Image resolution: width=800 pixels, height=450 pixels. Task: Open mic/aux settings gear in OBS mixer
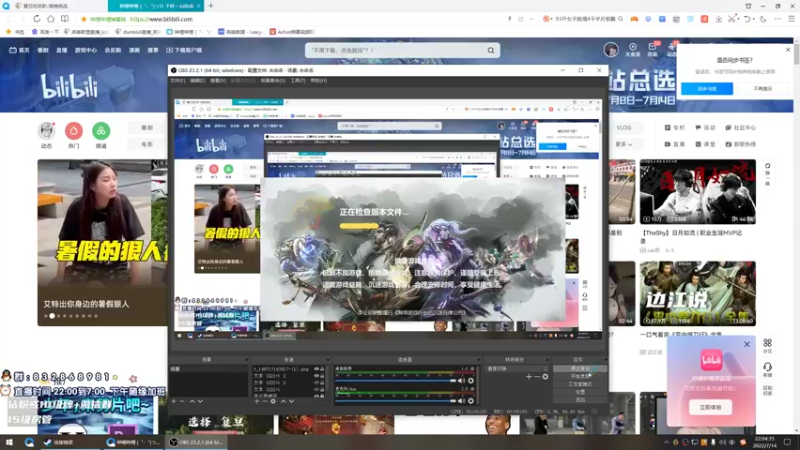(x=470, y=401)
